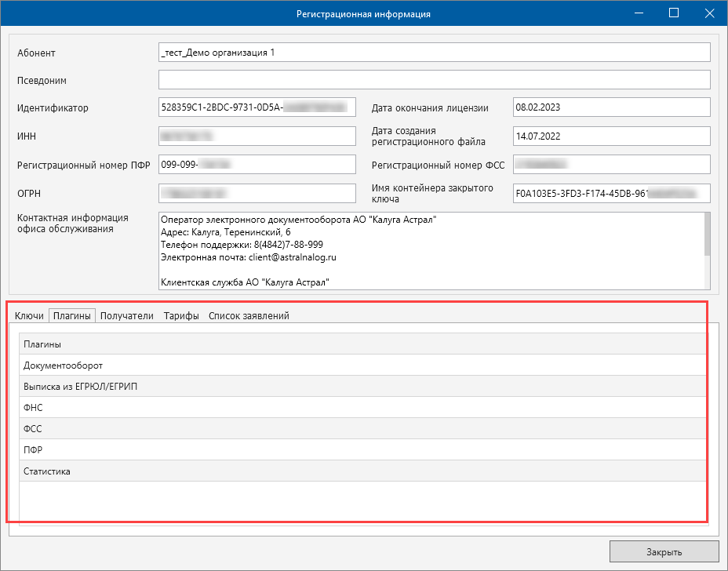Click the Дата окончания лицензии field
This screenshot has height=571, width=728.
click(x=611, y=107)
